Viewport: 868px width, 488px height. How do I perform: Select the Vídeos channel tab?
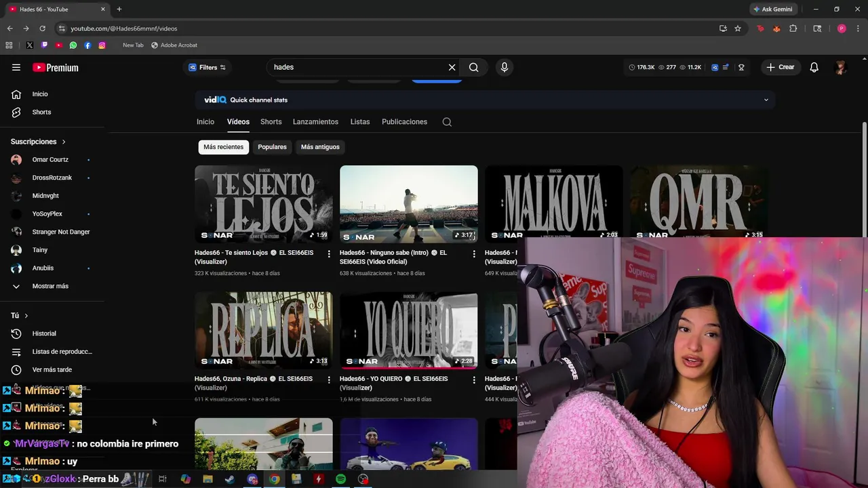point(238,122)
